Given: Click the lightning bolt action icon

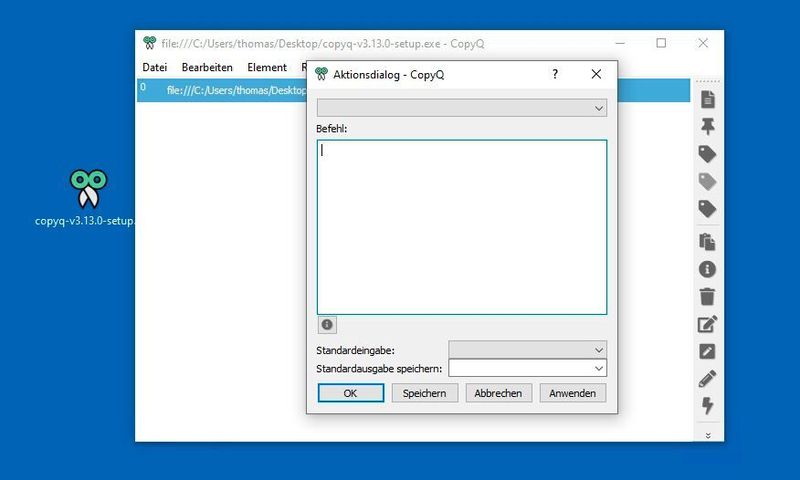Looking at the screenshot, I should coord(707,406).
